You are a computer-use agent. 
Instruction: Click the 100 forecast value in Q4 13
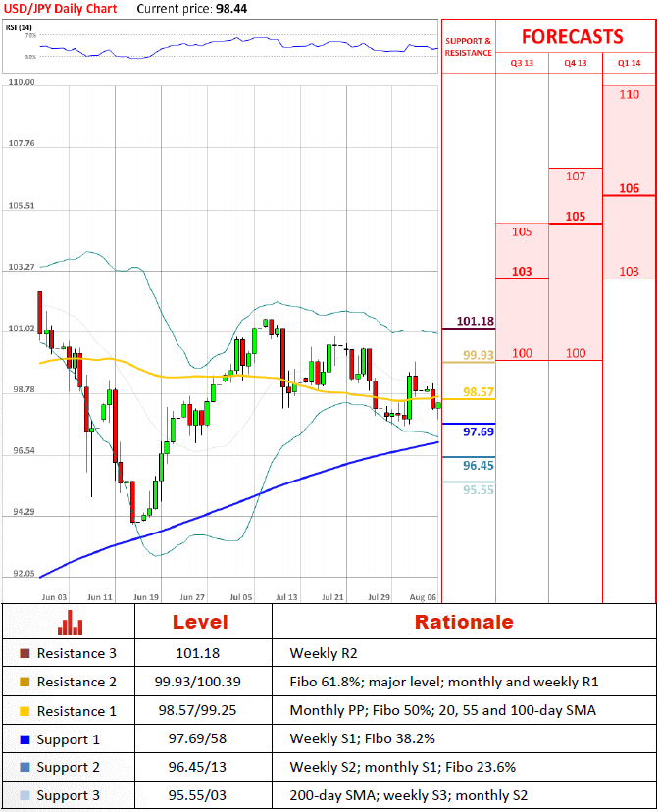click(576, 353)
